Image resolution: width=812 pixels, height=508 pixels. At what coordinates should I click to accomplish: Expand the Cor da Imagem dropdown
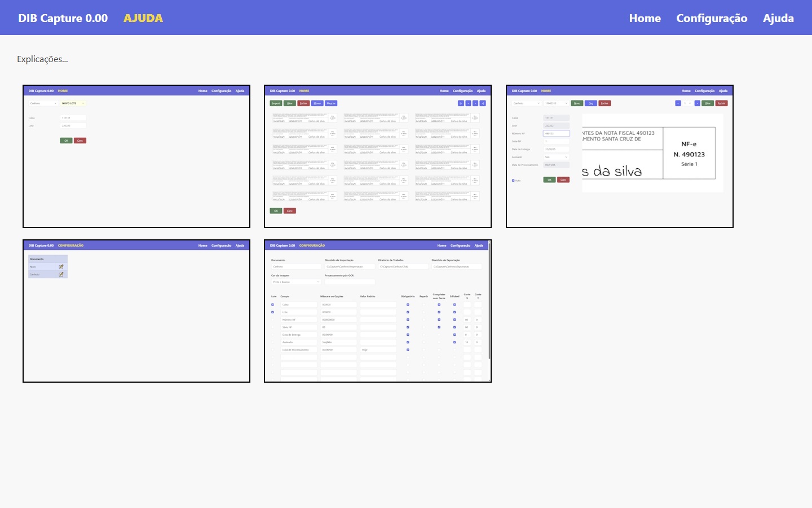pos(296,282)
